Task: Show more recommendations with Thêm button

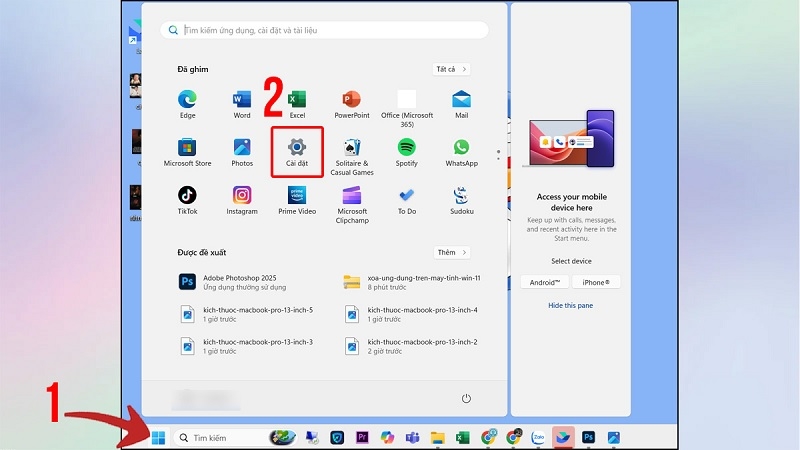Action: coord(452,252)
